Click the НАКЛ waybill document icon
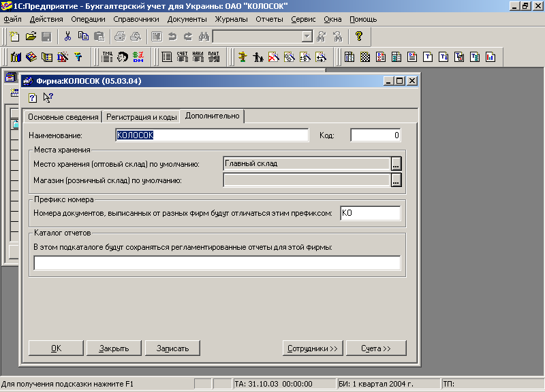Screen dimensions: 545x392 coord(198,57)
